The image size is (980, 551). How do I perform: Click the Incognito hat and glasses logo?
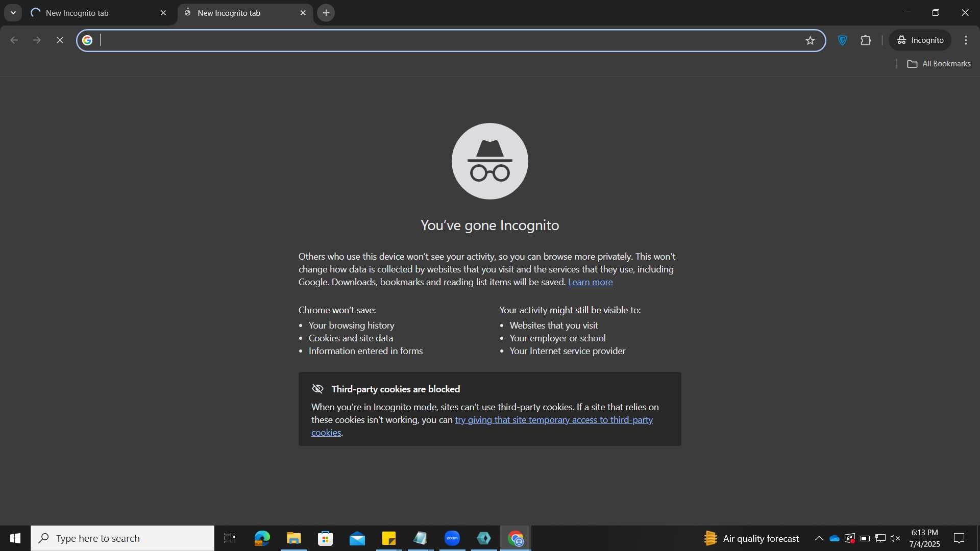click(x=490, y=161)
